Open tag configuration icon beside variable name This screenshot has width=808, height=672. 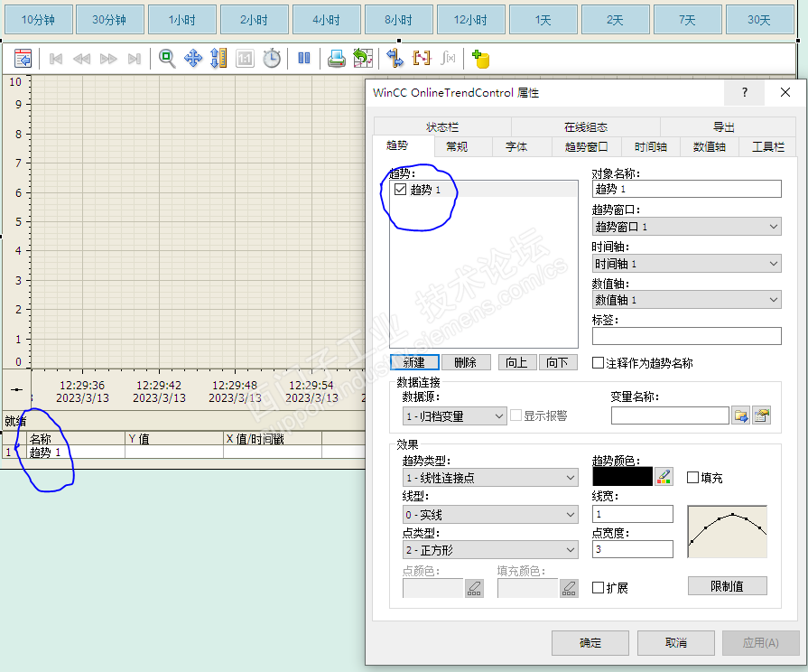pos(762,415)
